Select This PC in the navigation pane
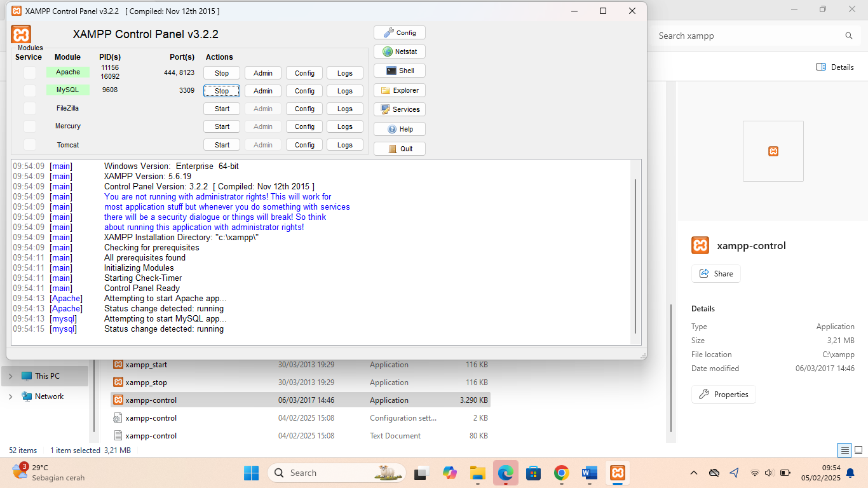The height and width of the screenshot is (488, 868). pos(45,376)
